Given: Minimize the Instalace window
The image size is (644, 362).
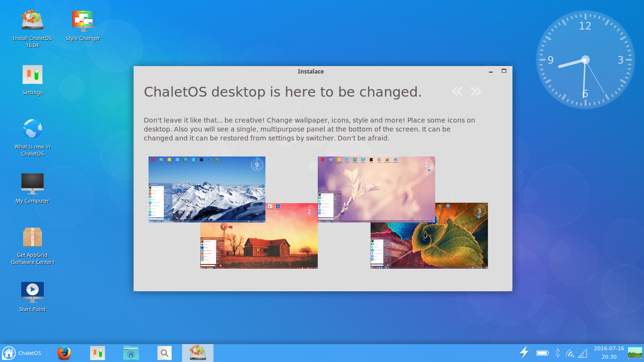Looking at the screenshot, I should [491, 72].
